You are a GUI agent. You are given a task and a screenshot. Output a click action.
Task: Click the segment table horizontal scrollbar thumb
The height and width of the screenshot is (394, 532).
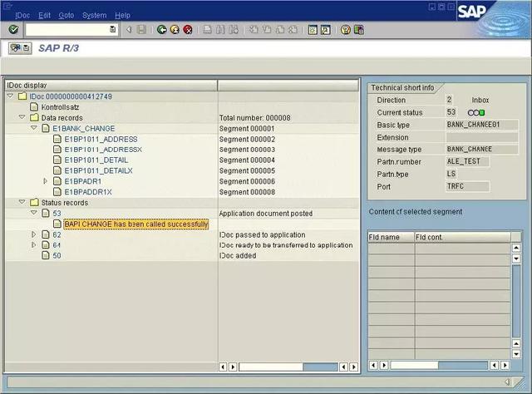tap(414, 366)
